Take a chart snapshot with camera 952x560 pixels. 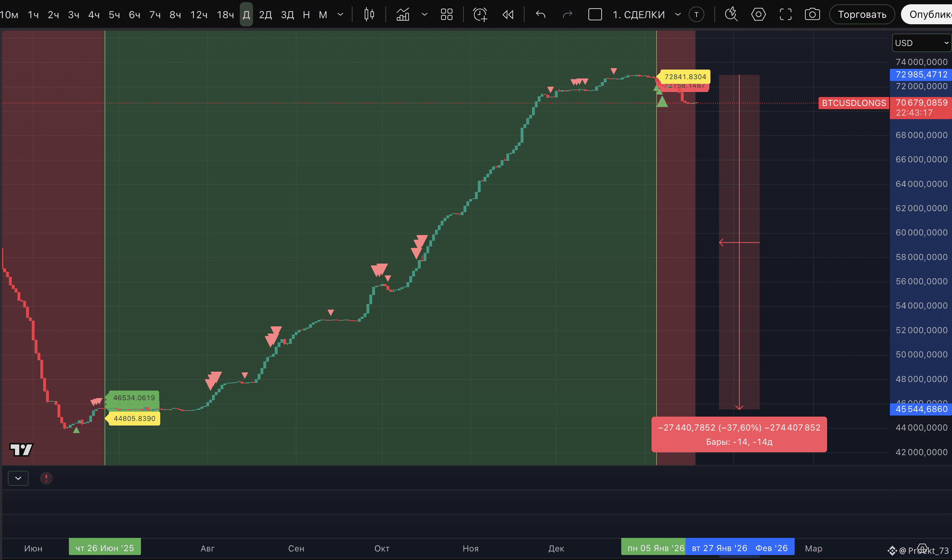[812, 15]
